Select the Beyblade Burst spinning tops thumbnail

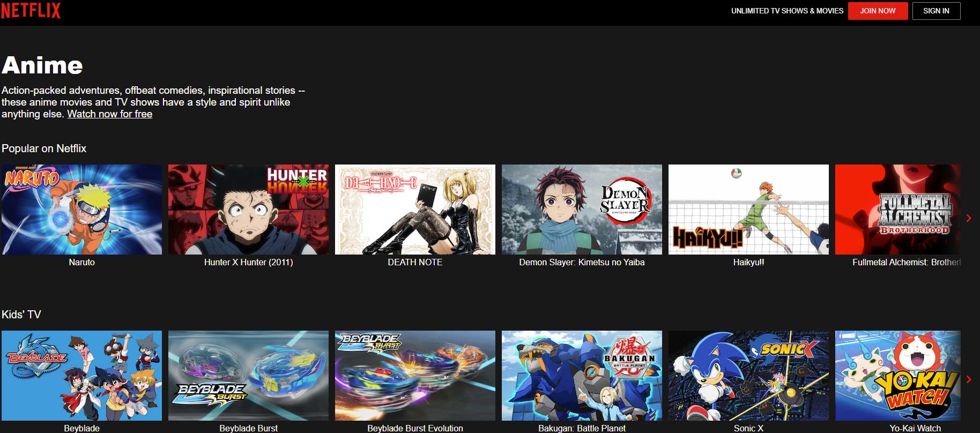click(248, 376)
